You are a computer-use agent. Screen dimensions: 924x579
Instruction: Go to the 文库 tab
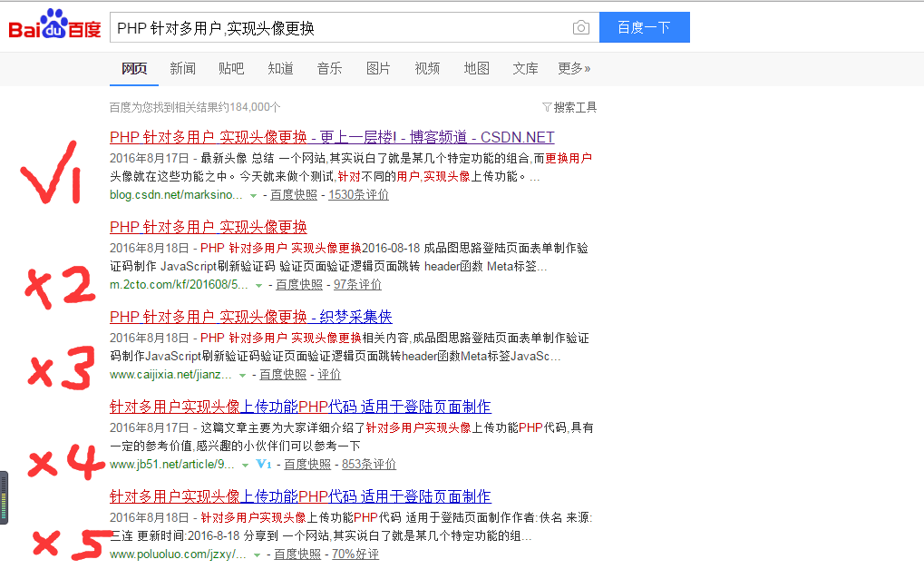525,68
